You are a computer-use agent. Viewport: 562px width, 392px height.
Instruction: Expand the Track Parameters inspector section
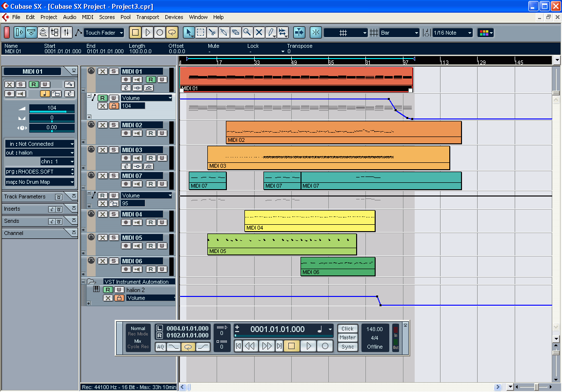pyautogui.click(x=74, y=196)
